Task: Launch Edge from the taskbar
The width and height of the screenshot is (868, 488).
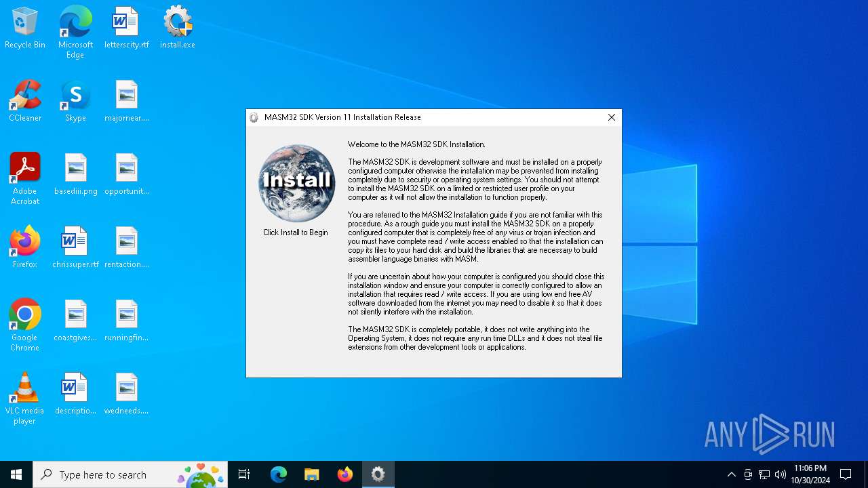Action: [279, 474]
